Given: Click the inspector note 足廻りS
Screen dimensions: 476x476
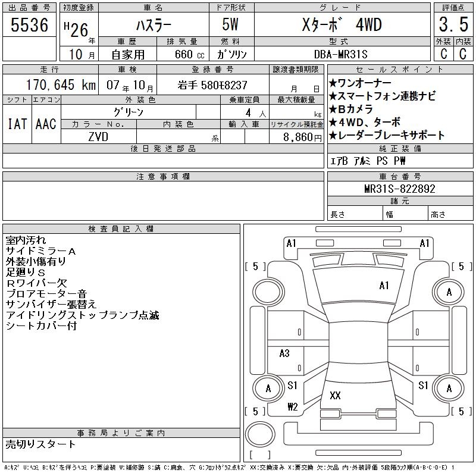Looking at the screenshot, I should pos(26,273).
